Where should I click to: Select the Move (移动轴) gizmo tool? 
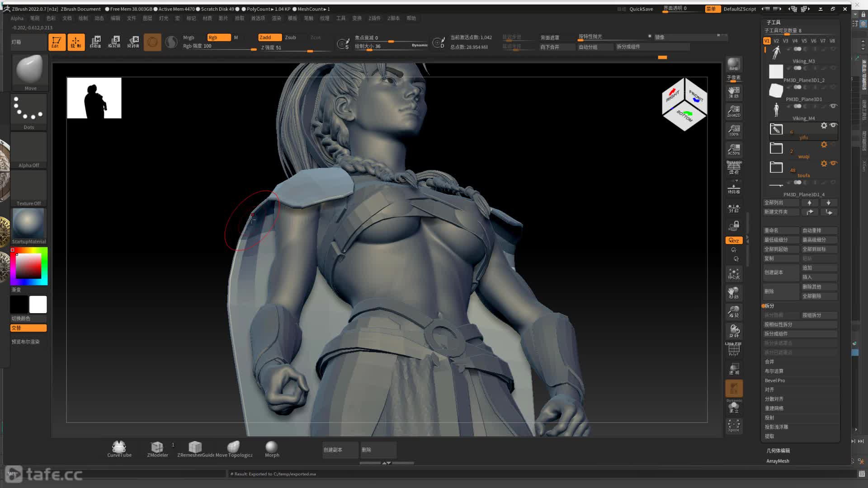[95, 42]
